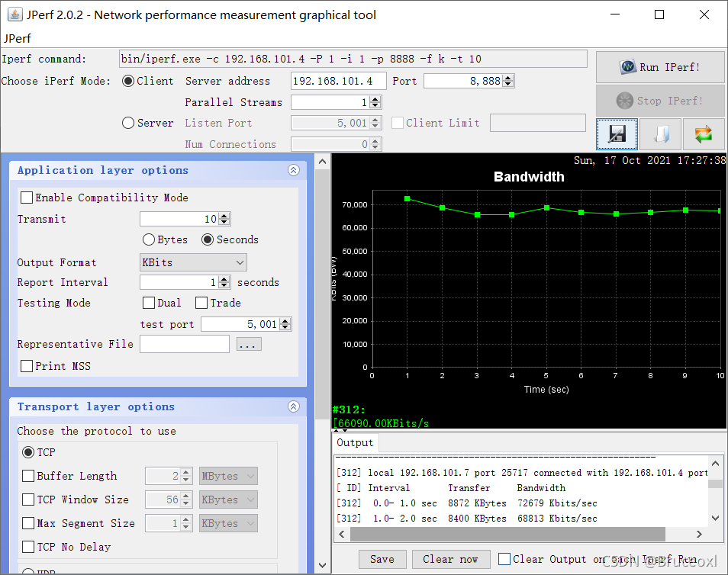The height and width of the screenshot is (575, 728).
Task: Select the Client mode radio button
Action: tap(128, 81)
